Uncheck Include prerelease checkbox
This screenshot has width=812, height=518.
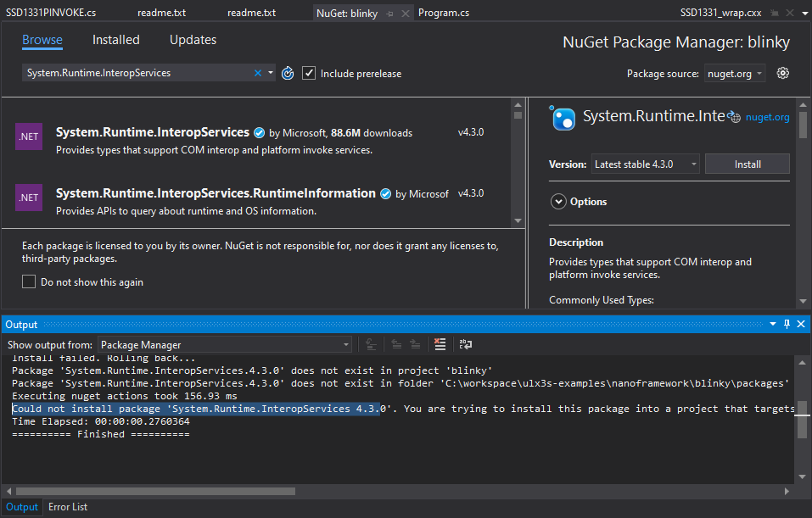[309, 73]
